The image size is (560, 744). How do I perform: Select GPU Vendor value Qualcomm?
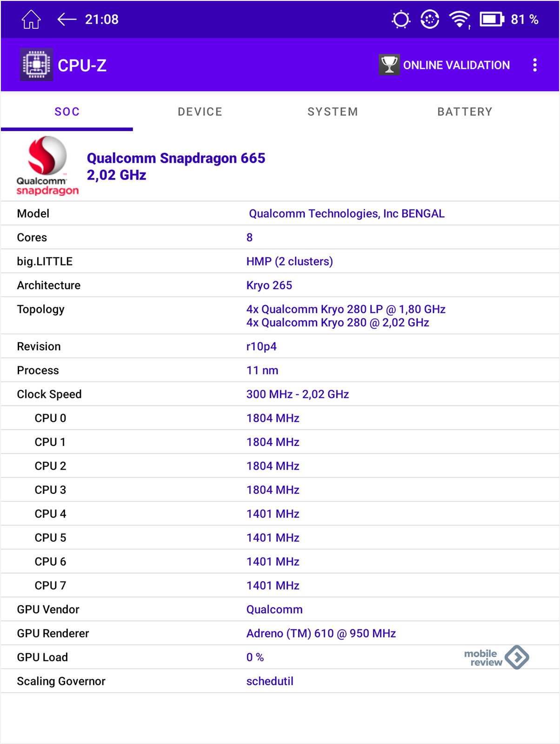274,610
